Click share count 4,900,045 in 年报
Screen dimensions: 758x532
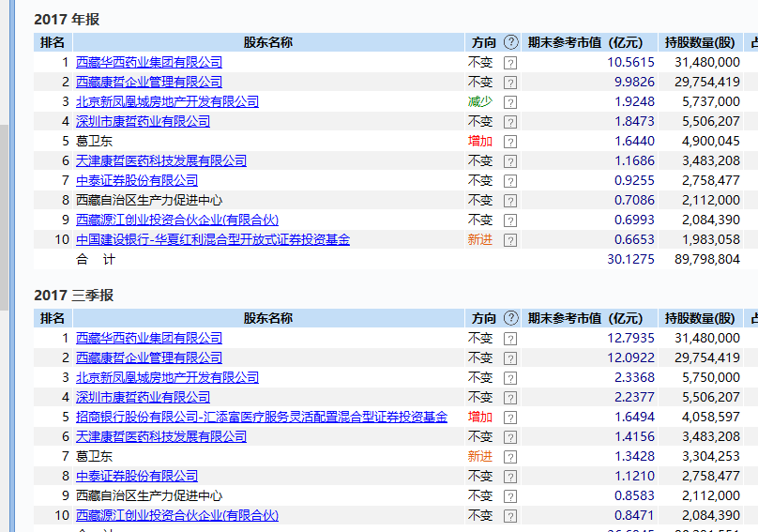pos(711,142)
